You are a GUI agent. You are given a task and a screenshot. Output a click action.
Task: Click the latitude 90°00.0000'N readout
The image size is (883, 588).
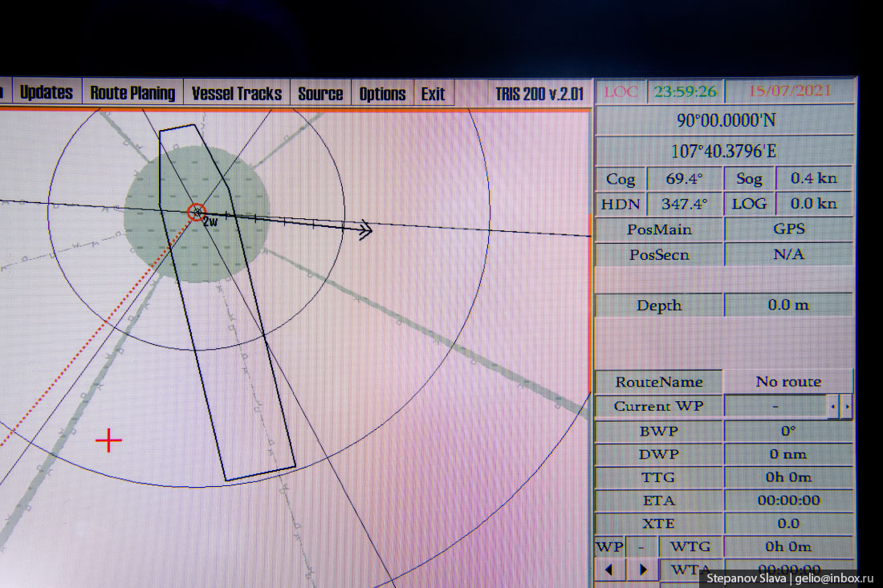725,120
